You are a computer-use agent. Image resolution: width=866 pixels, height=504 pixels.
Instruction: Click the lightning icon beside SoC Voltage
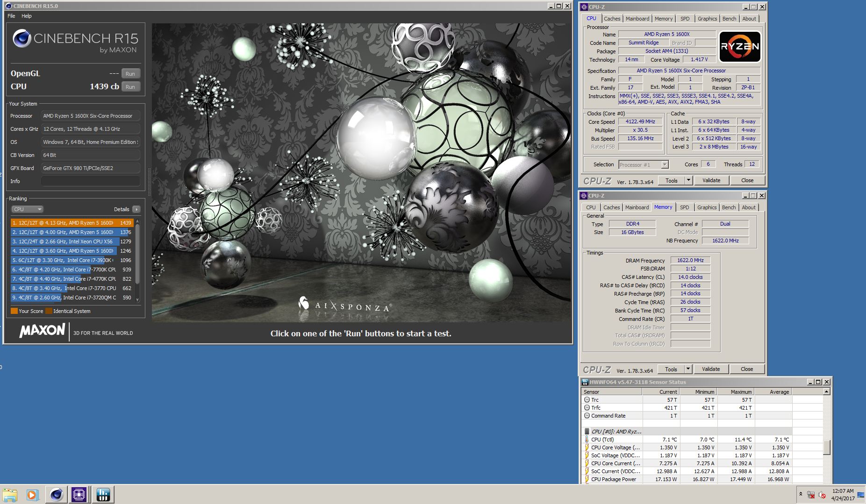(x=587, y=455)
